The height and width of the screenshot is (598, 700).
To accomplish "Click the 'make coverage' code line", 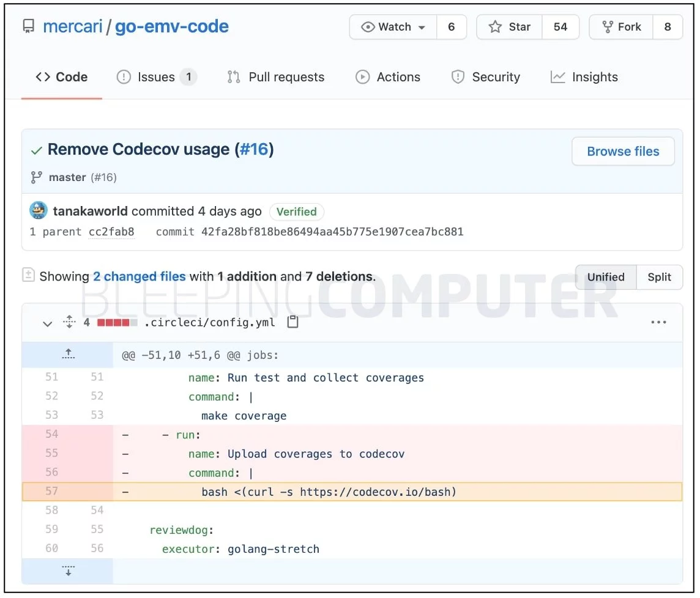I will pos(244,415).
